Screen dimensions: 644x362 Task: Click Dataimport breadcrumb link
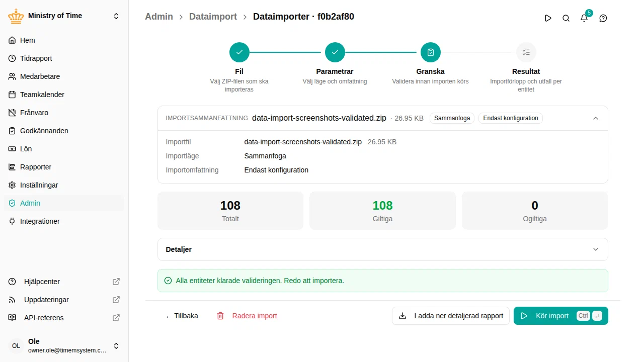(213, 17)
